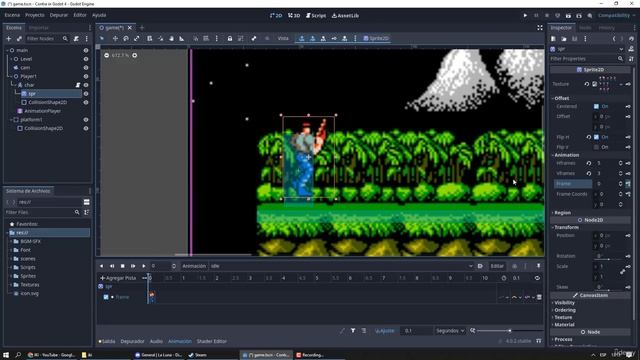This screenshot has height=360, width=640.
Task: Hide the cam node with eye icon
Action: coord(86,67)
